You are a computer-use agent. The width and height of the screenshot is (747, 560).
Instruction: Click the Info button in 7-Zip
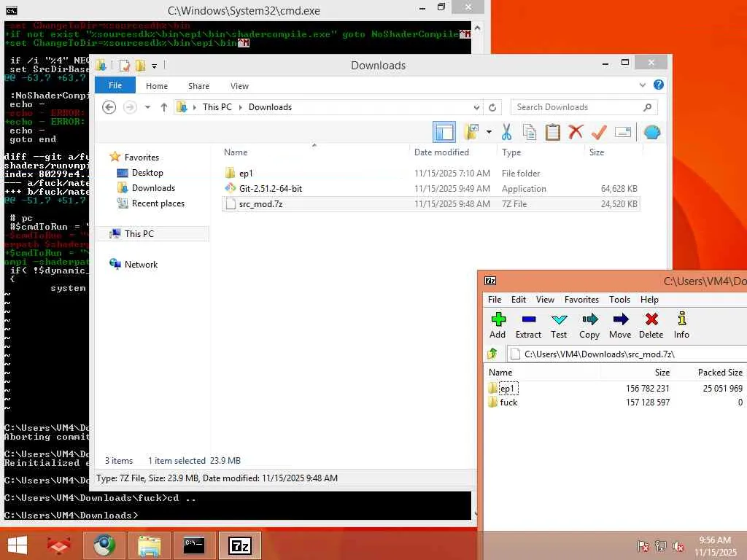682,326
